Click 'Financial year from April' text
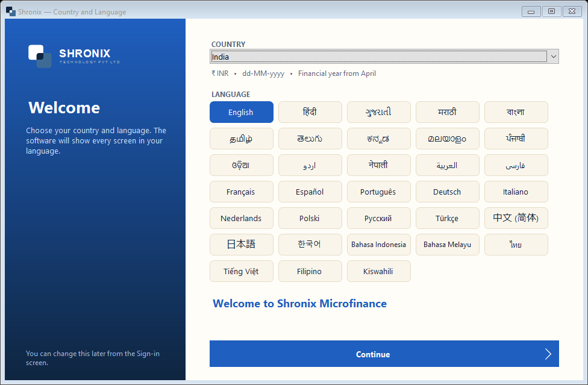This screenshot has width=588, height=385. 337,74
